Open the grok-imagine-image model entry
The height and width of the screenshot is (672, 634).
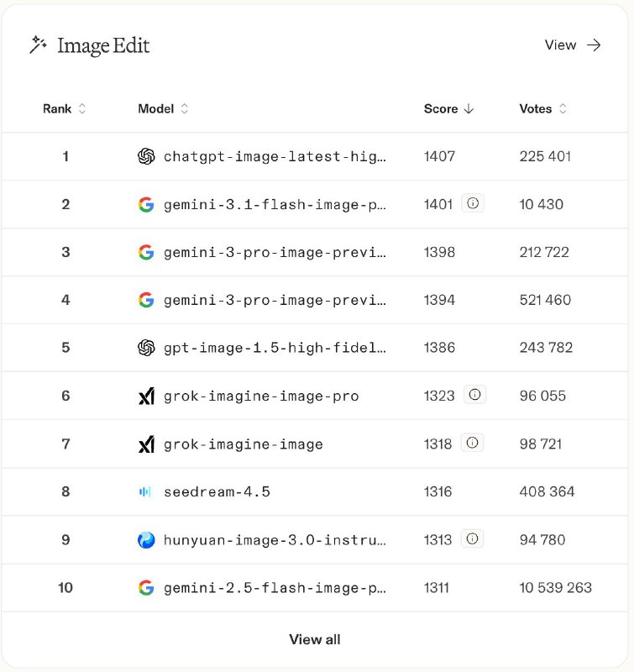[243, 444]
